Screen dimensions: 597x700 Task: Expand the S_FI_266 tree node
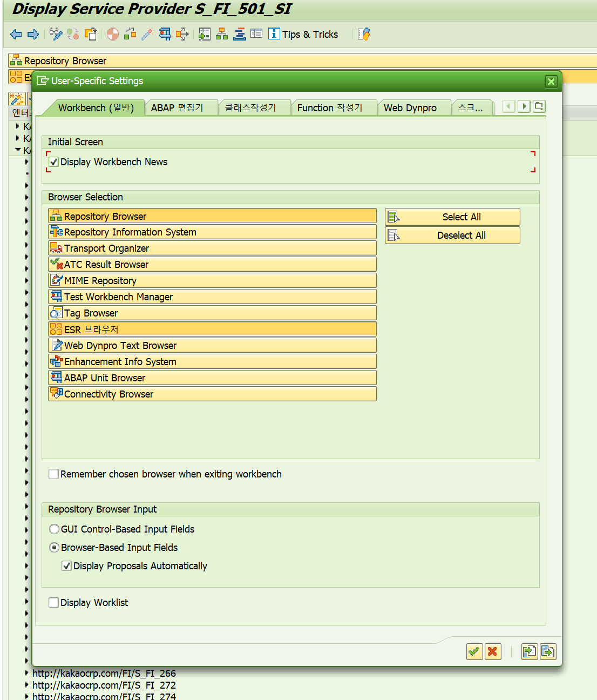click(26, 673)
